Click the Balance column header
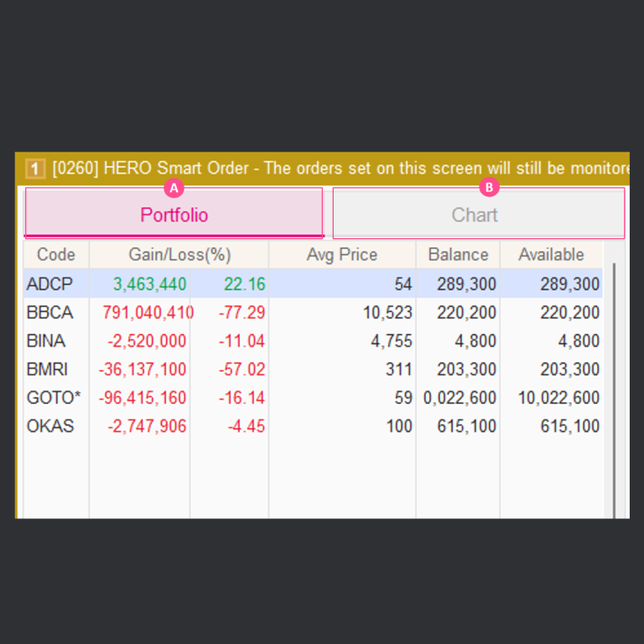Viewport: 644px width, 644px height. (458, 255)
